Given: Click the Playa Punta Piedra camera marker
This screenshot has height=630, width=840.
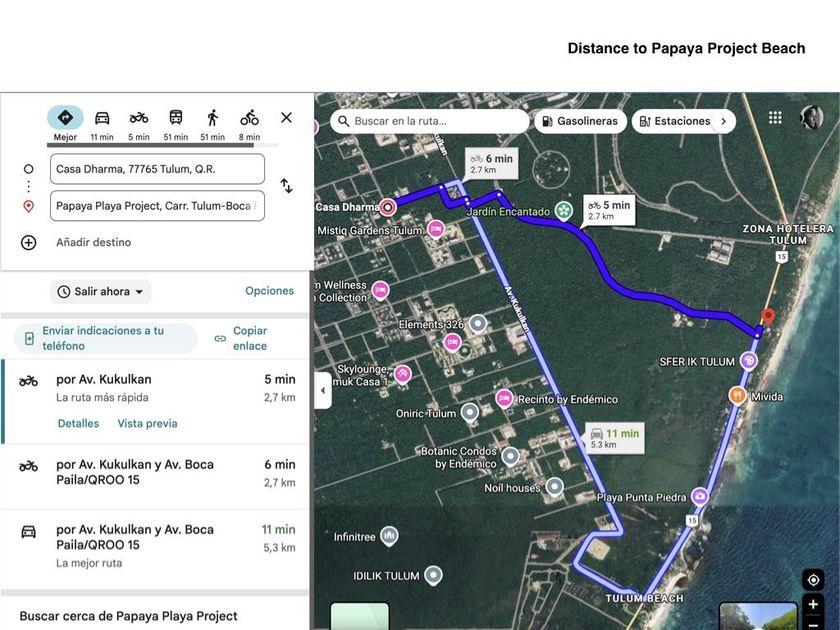Looking at the screenshot, I should [700, 497].
